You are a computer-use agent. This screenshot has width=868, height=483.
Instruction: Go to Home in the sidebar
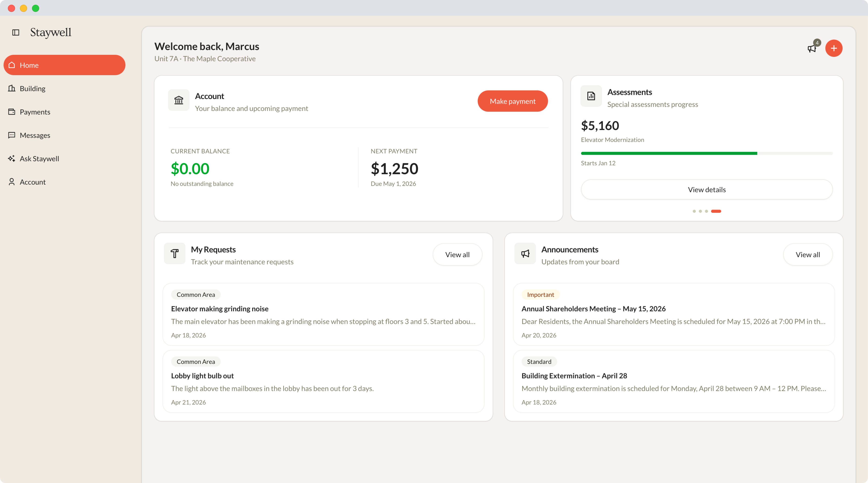tap(64, 65)
